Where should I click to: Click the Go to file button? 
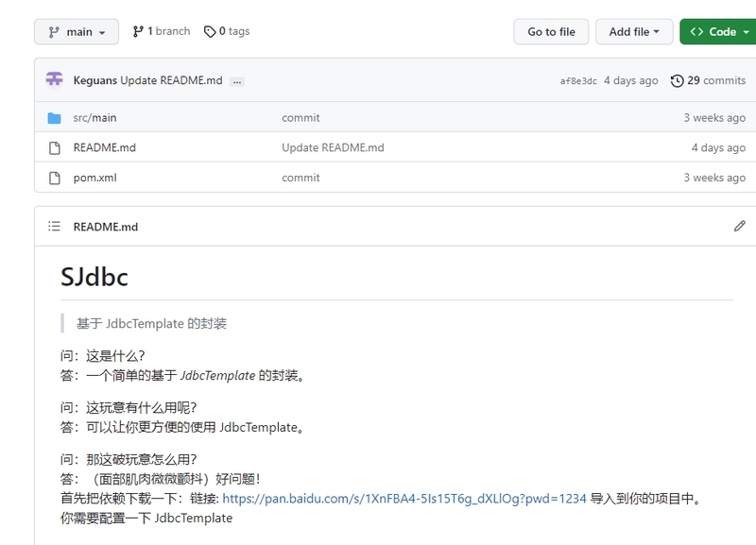coord(551,31)
